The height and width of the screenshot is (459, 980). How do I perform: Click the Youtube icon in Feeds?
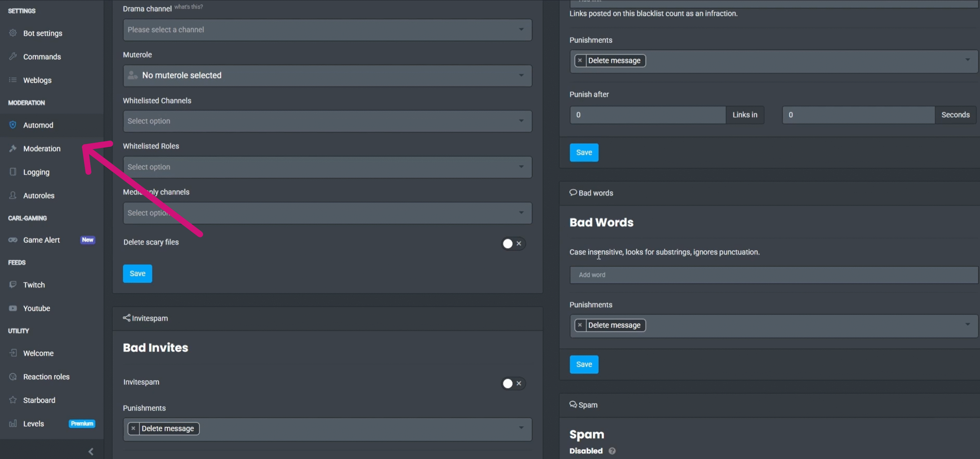pyautogui.click(x=13, y=308)
